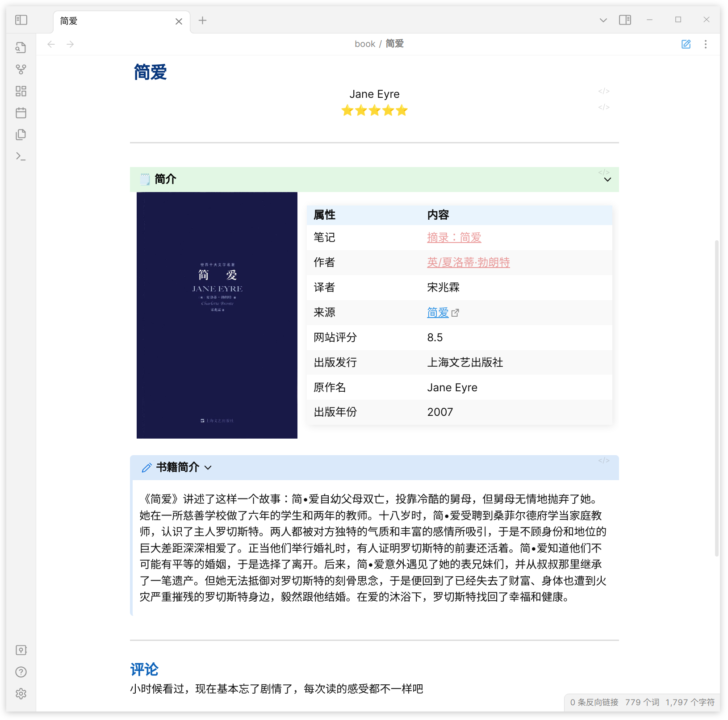Open the tab list dropdown arrow
Screen dimensions: 728x720
coord(603,20)
